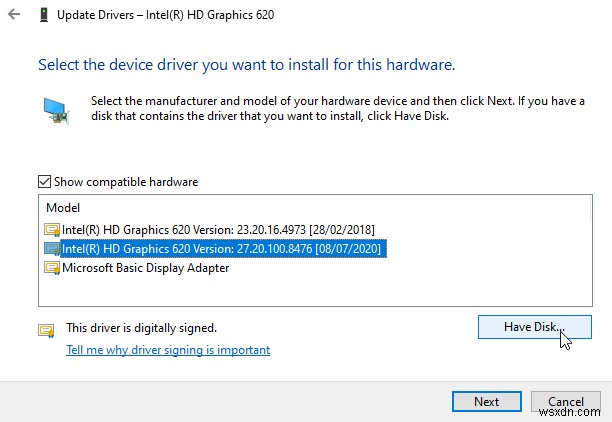
Task: Click the back arrow in the title bar
Action: [12, 16]
